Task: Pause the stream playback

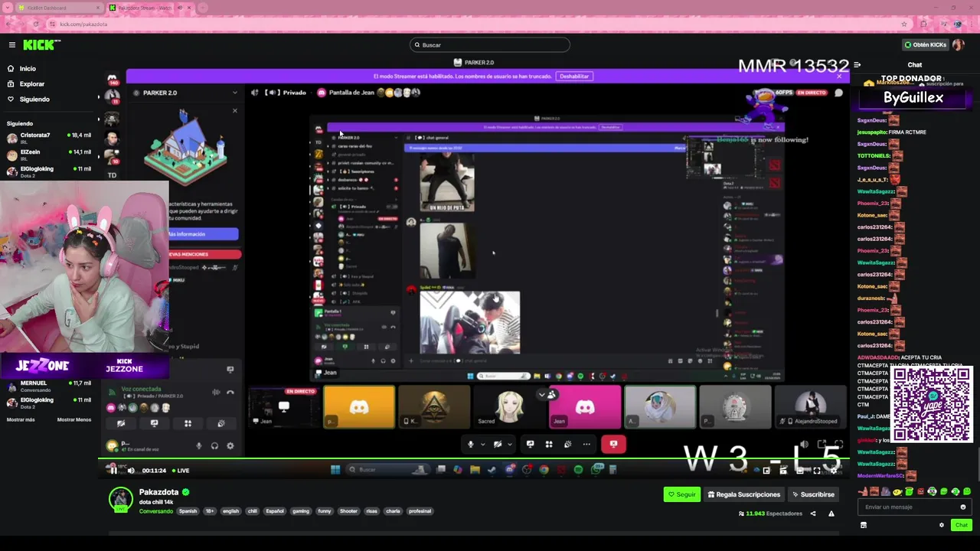Action: pos(113,471)
